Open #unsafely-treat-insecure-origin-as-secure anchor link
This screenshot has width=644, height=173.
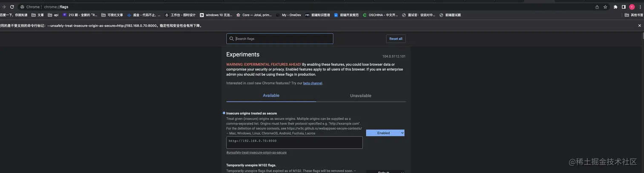point(256,153)
